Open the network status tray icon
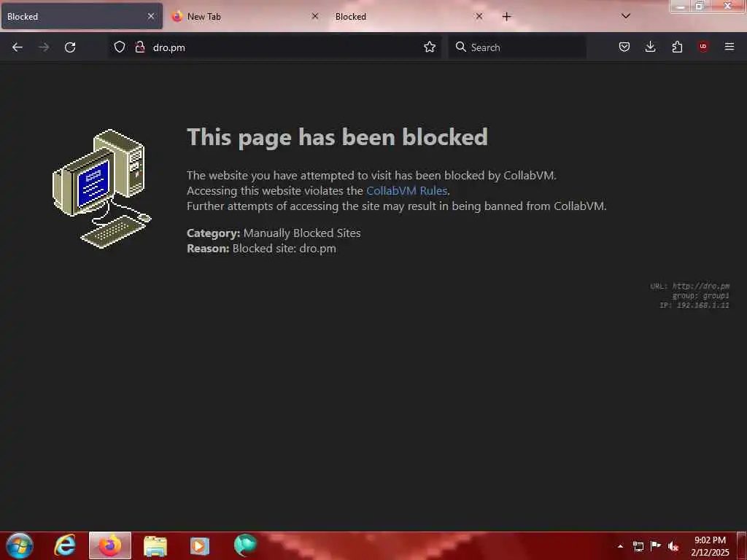Image resolution: width=747 pixels, height=560 pixels. [638, 546]
